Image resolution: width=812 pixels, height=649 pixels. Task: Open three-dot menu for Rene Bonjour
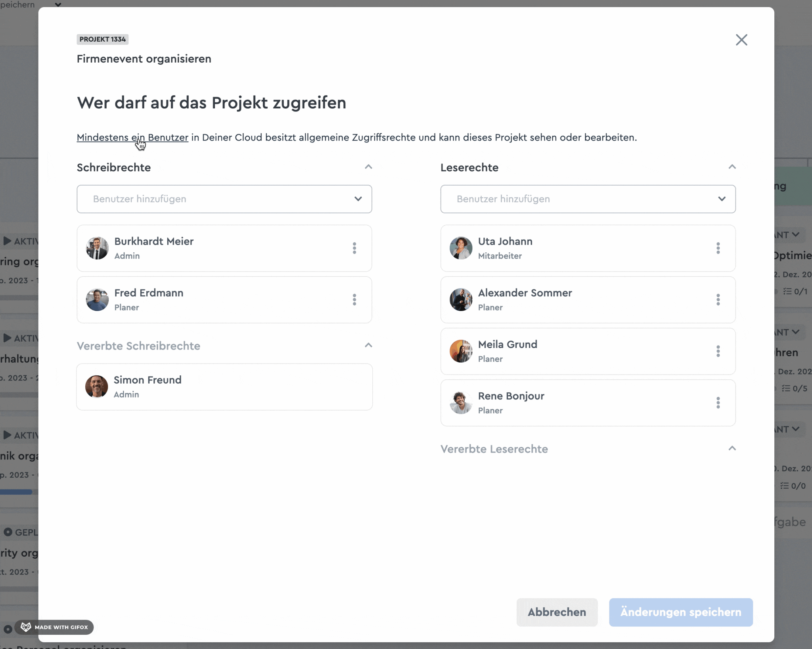(718, 403)
